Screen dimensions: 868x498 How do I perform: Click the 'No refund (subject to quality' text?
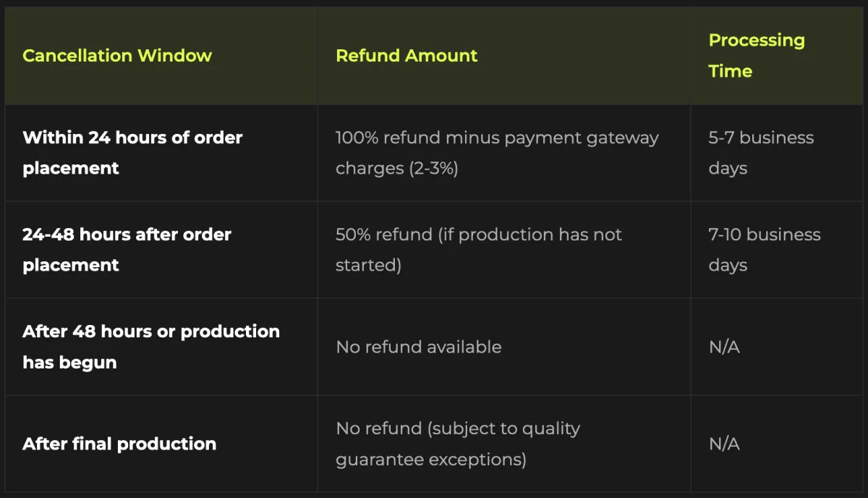click(x=457, y=429)
